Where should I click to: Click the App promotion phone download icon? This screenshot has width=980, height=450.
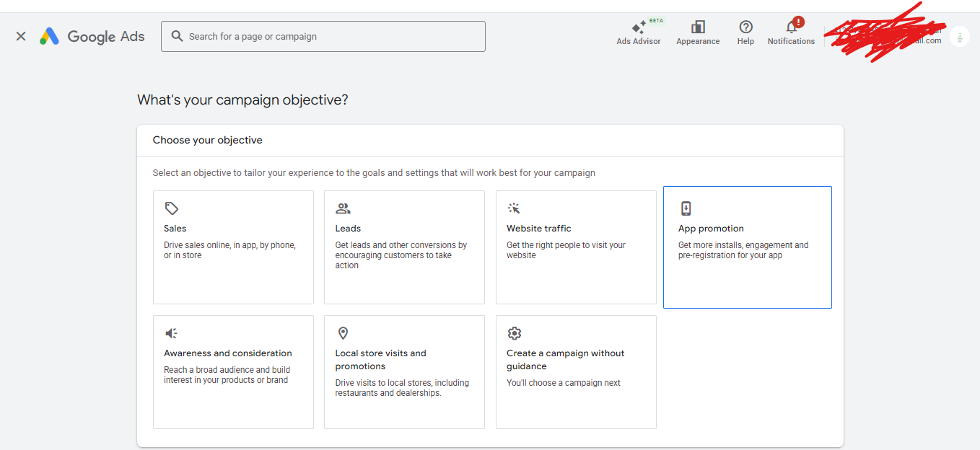click(686, 208)
